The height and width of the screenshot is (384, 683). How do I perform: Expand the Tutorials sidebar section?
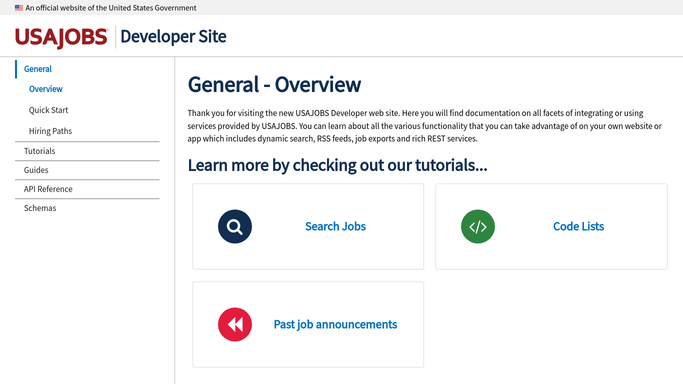40,151
